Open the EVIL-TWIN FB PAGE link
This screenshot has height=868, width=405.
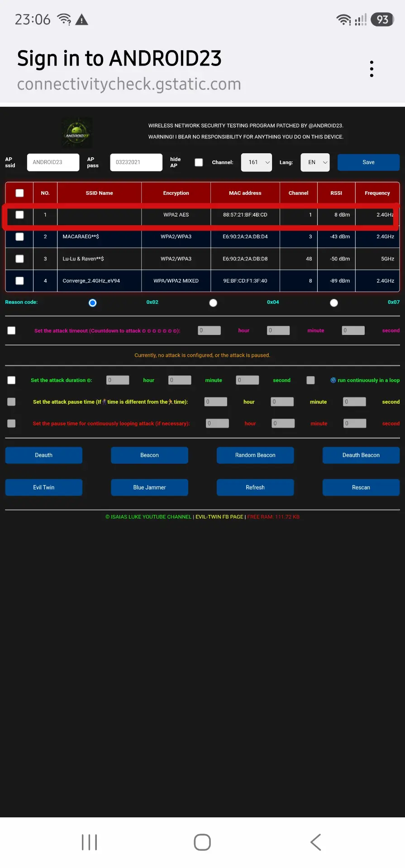(x=219, y=517)
